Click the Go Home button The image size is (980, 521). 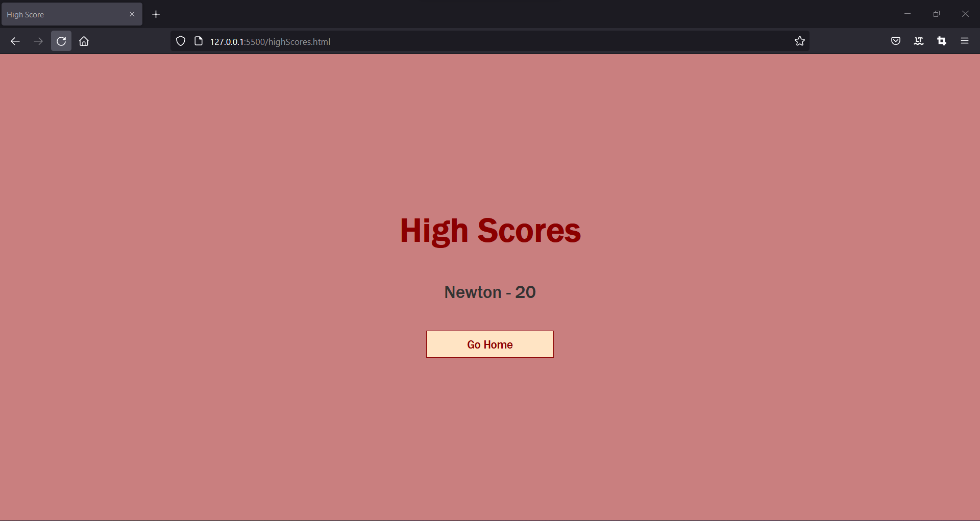click(489, 344)
